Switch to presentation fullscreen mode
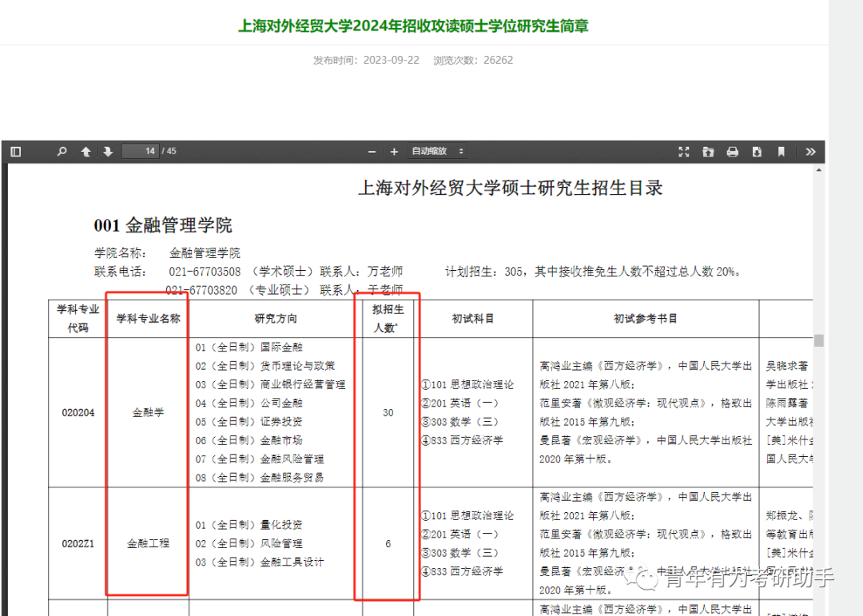The width and height of the screenshot is (863, 616). coord(683,151)
